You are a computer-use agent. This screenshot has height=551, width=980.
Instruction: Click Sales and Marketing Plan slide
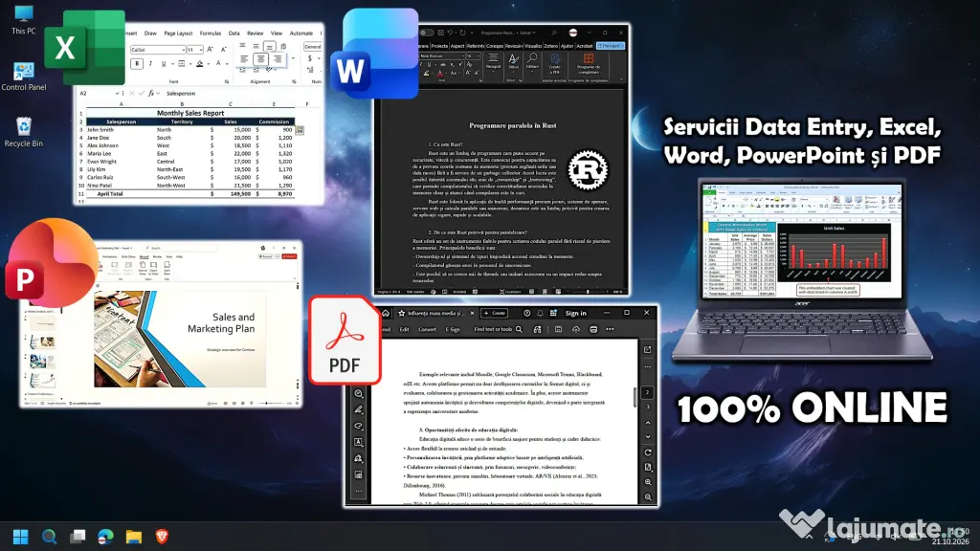[x=180, y=340]
